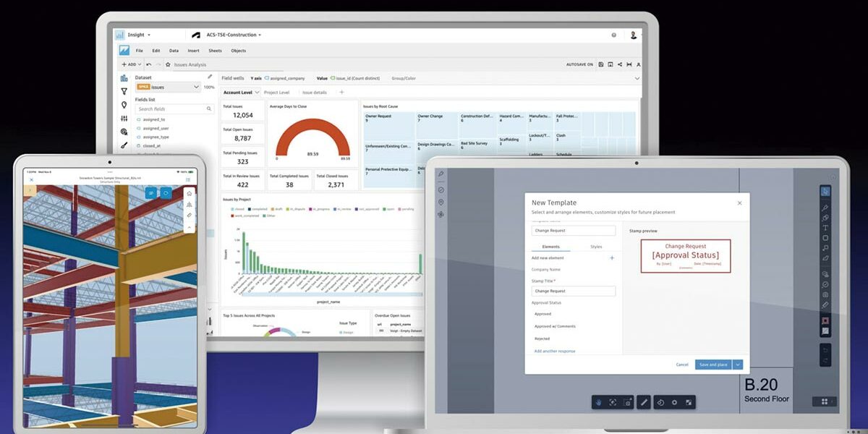Select the Rejected status option
Image resolution: width=868 pixels, height=434 pixels.
click(542, 339)
